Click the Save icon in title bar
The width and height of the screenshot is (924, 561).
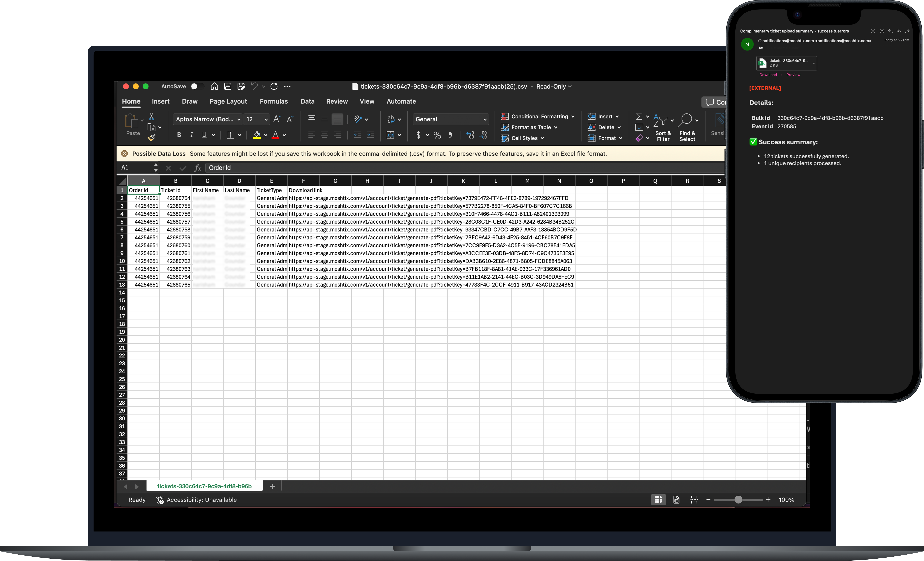coord(228,87)
